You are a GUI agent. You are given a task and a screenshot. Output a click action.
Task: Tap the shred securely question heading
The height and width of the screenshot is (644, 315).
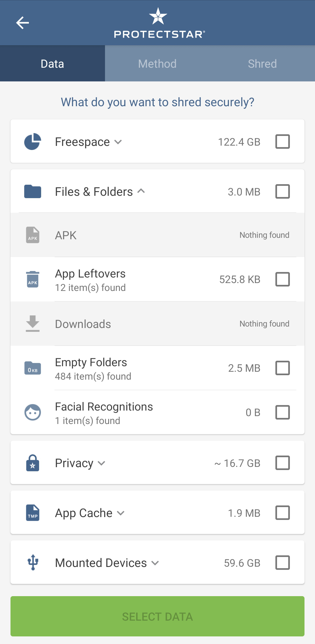(x=157, y=102)
